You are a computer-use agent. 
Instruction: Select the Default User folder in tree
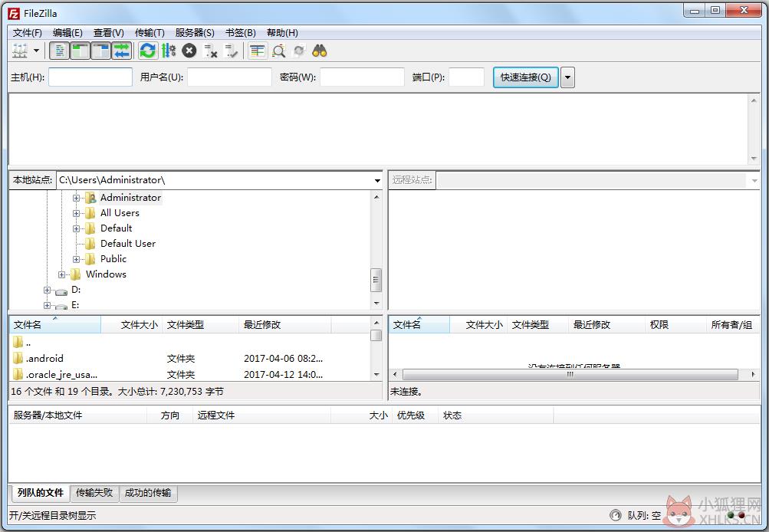coord(127,243)
